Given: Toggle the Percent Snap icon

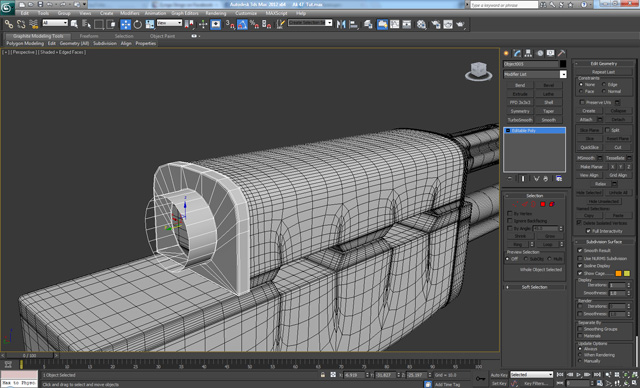Looking at the screenshot, I should [x=254, y=24].
